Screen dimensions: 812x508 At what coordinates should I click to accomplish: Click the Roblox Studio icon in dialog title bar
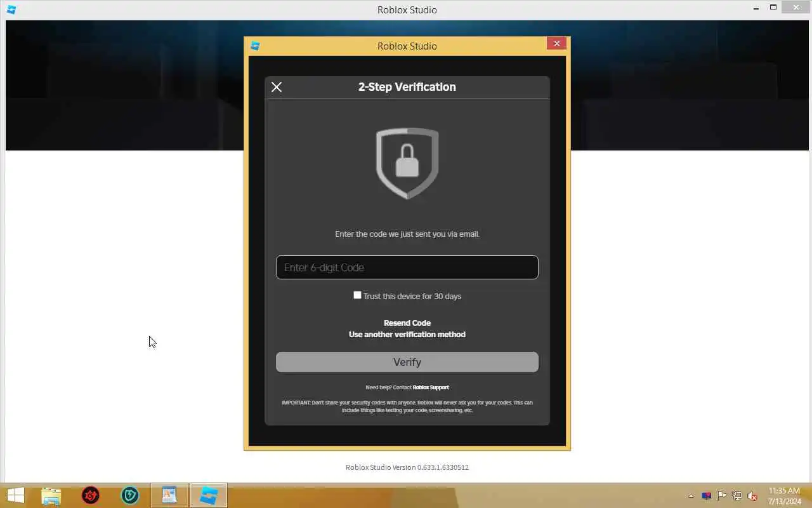tap(255, 46)
